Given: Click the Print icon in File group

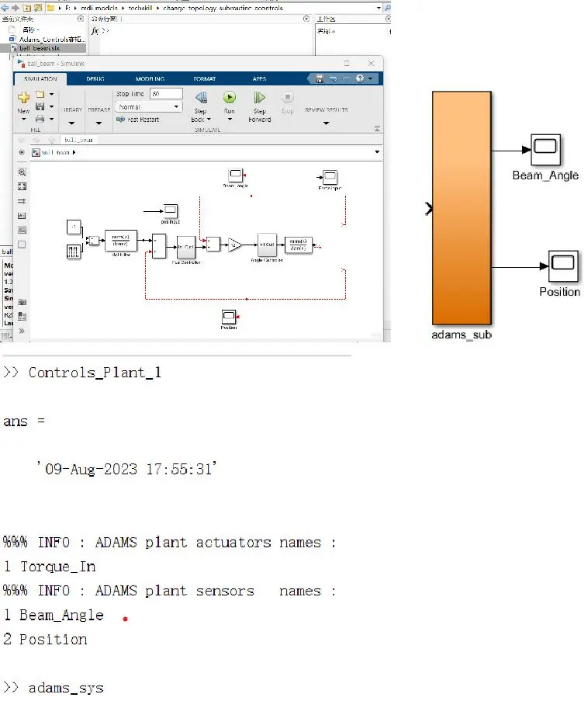Looking at the screenshot, I should pos(40,119).
